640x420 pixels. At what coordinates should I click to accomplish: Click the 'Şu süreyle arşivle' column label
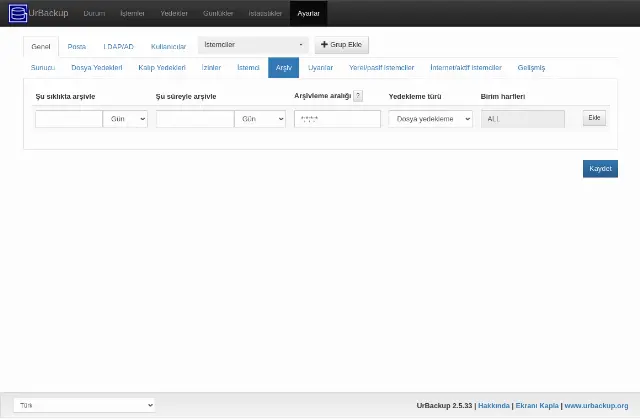tap(186, 97)
